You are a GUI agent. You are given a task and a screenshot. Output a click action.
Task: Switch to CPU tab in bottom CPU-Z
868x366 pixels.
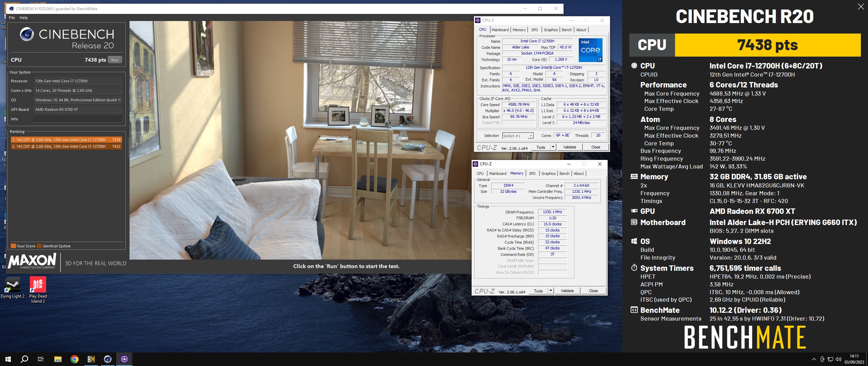pyautogui.click(x=480, y=174)
